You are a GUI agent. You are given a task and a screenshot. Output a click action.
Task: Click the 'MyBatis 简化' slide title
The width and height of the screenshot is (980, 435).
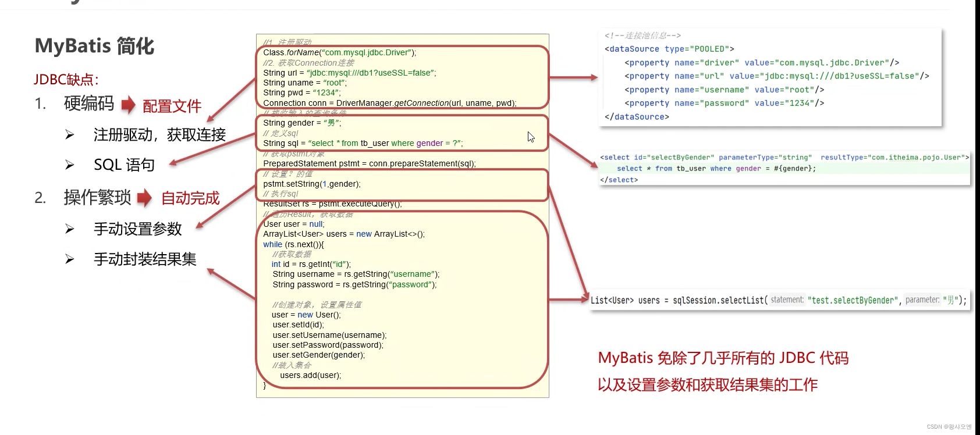click(94, 46)
